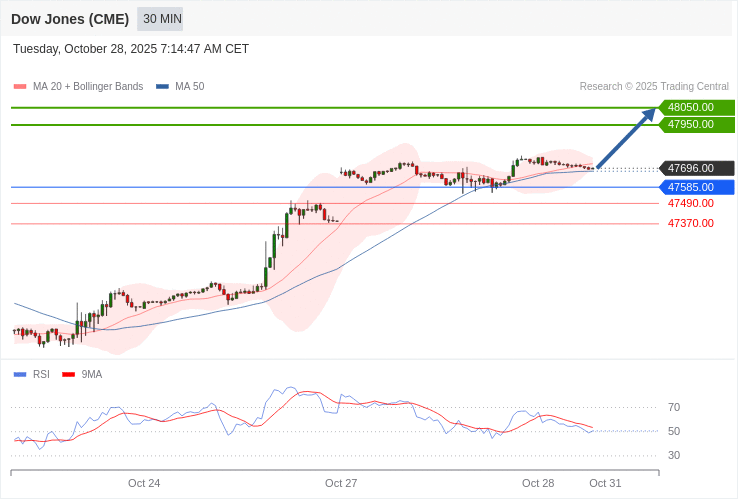Viewport: 738px width, 500px height.
Task: Click the MA 20 + Bollinger Bands legend swatch
Action: [x=20, y=87]
